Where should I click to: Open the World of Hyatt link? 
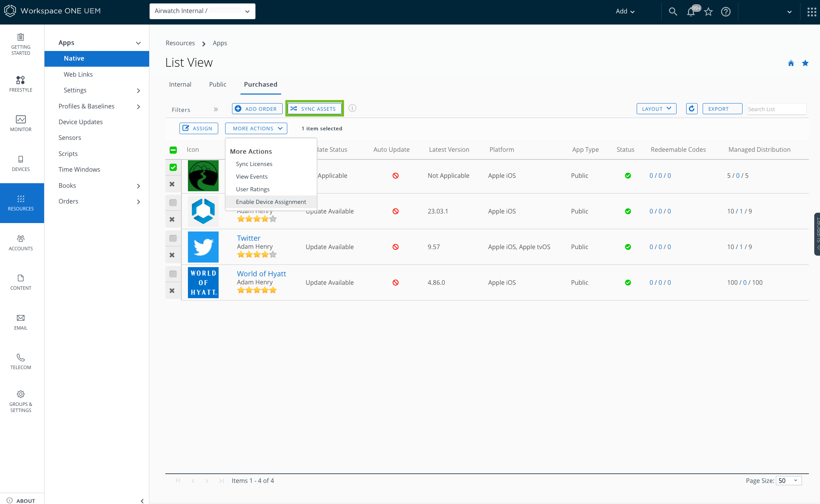click(x=262, y=274)
